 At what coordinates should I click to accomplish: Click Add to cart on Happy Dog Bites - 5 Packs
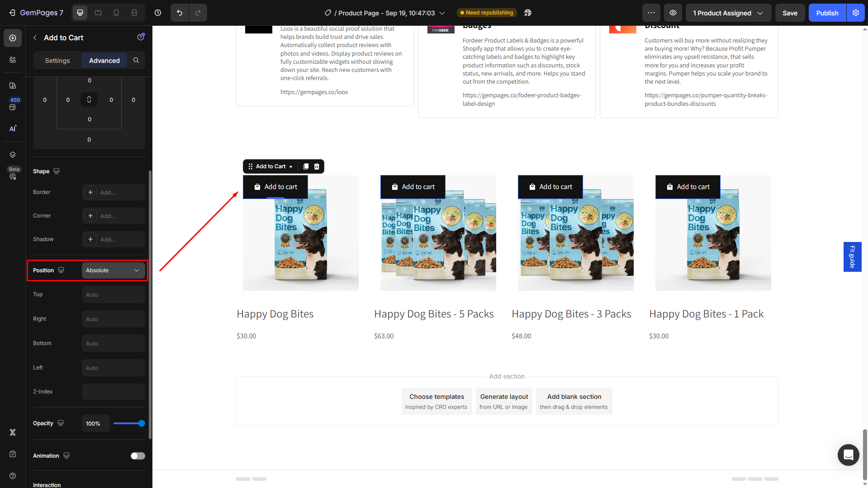[x=413, y=187]
